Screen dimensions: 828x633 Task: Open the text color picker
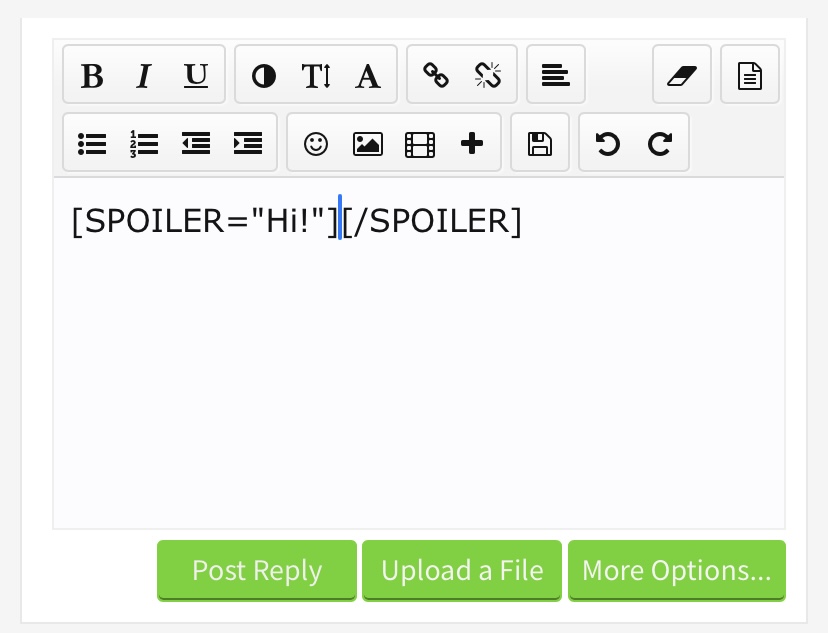click(x=264, y=75)
